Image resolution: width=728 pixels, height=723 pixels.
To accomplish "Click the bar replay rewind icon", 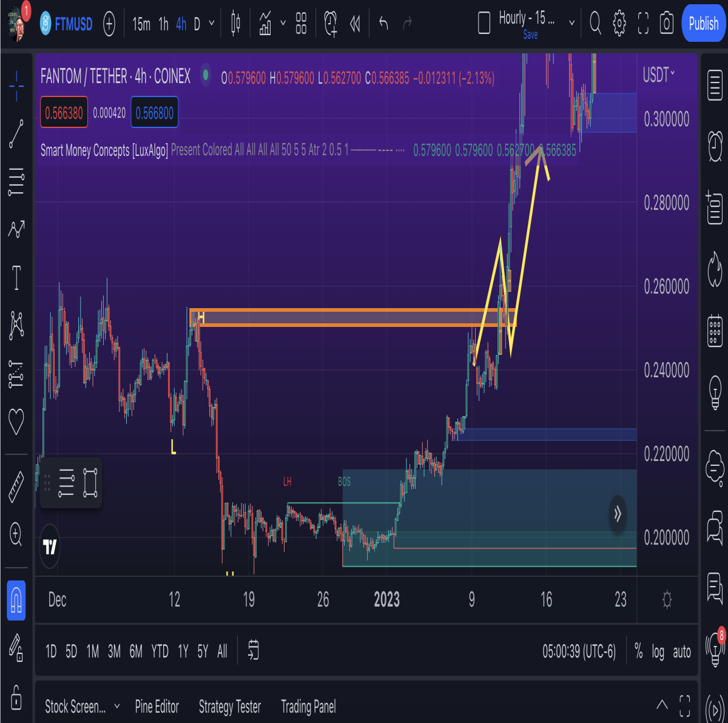I will coord(356,24).
